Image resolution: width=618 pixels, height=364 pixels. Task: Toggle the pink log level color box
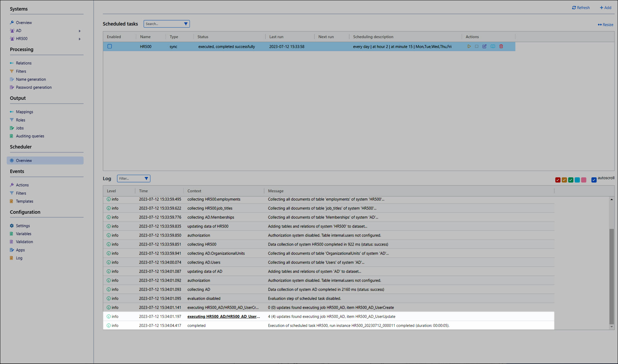click(584, 180)
